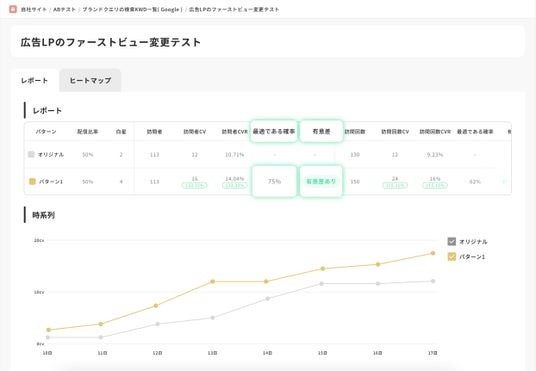Click the 75% probability cell

click(x=274, y=182)
